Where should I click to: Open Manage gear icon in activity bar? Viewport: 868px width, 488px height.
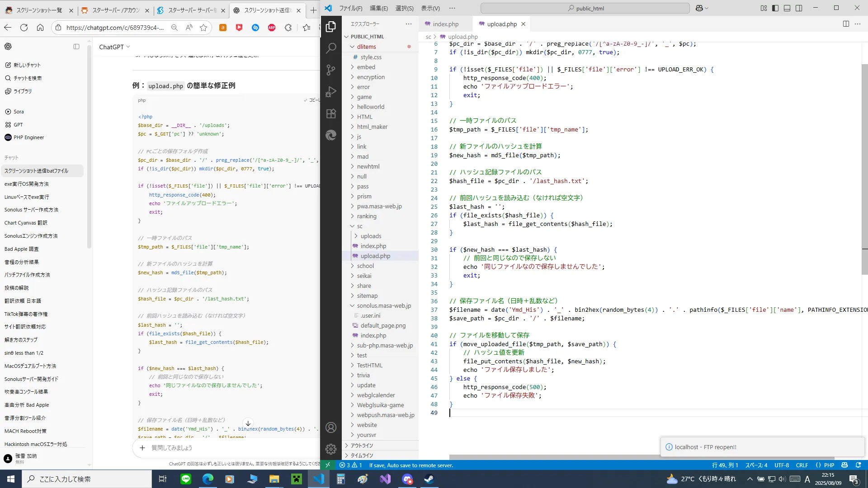[x=331, y=449]
